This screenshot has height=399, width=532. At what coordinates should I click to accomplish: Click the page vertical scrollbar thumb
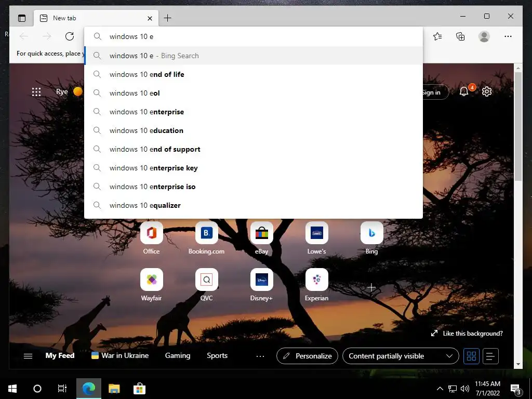click(x=518, y=126)
